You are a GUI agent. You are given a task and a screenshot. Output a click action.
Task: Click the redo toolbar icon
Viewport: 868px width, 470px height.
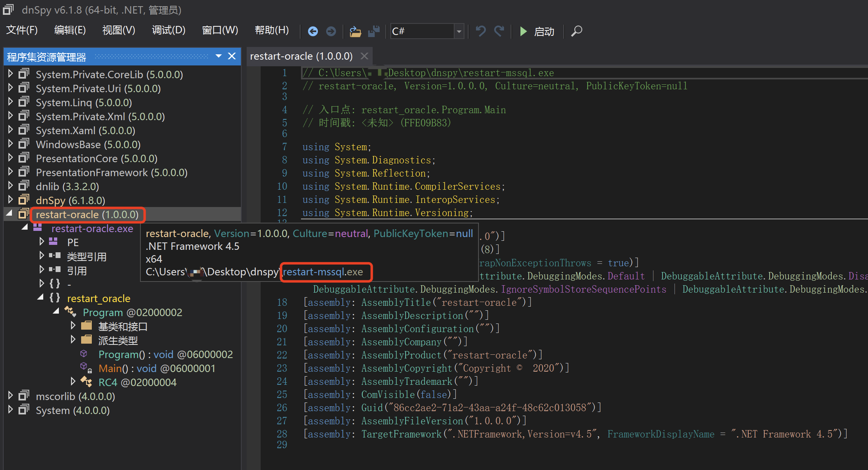click(499, 31)
